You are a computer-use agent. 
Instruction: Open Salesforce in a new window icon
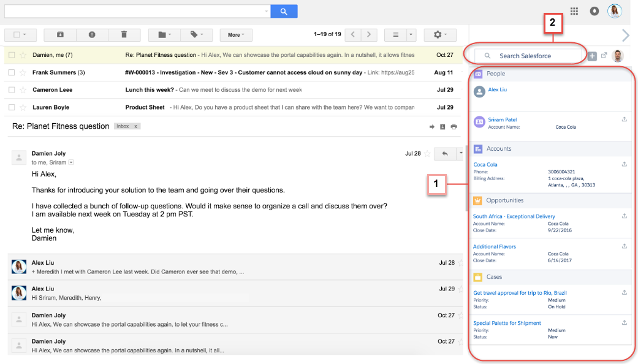[604, 55]
